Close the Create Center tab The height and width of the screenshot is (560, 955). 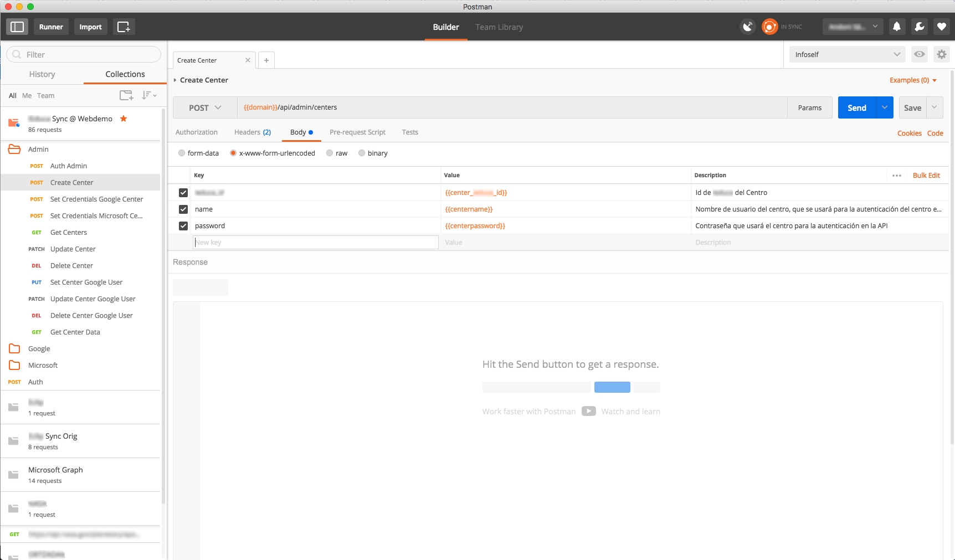click(x=248, y=60)
